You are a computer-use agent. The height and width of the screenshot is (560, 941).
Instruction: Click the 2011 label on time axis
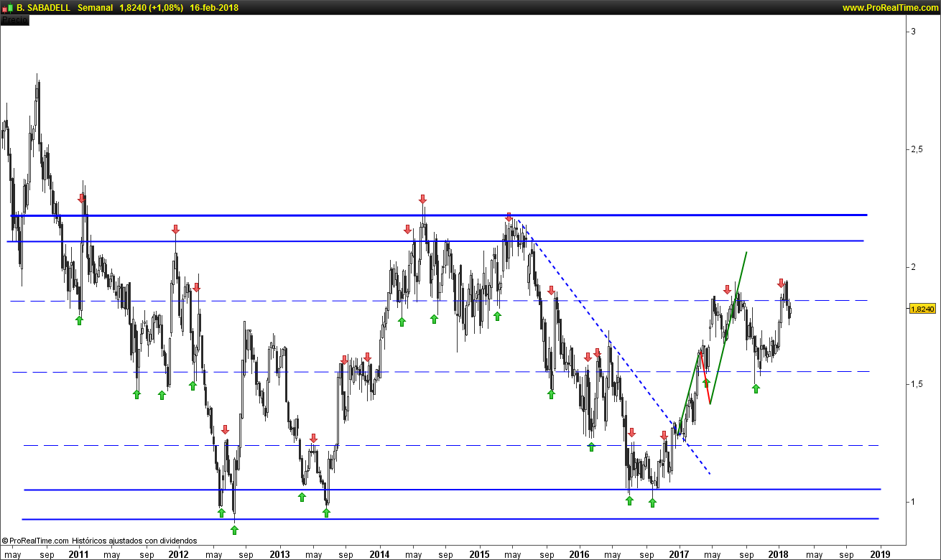click(78, 554)
